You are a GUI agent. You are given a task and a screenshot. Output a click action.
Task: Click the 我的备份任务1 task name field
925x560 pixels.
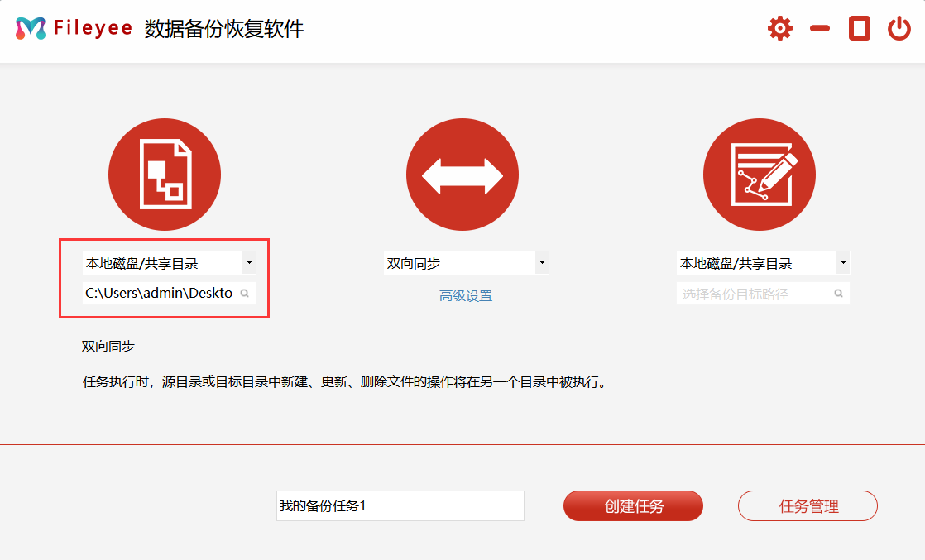pyautogui.click(x=400, y=506)
